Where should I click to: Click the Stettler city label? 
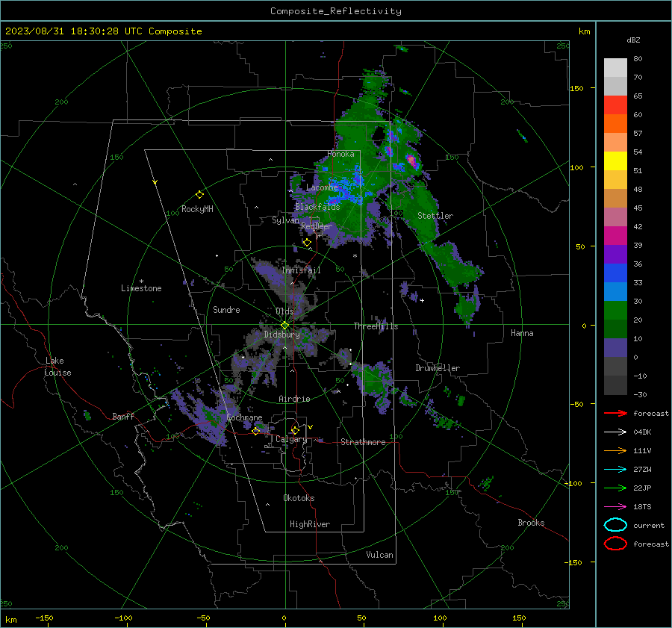[435, 216]
